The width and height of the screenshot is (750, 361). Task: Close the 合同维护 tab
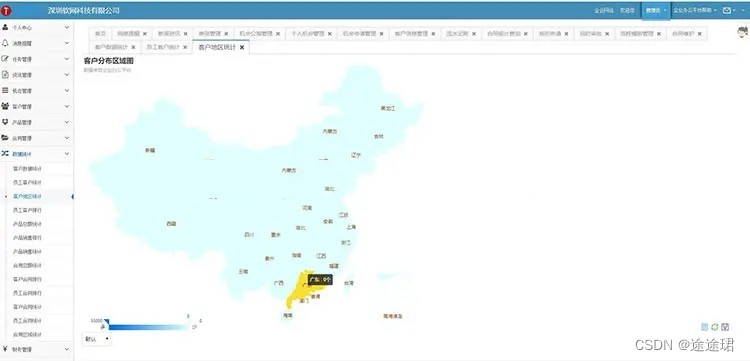[x=699, y=34]
